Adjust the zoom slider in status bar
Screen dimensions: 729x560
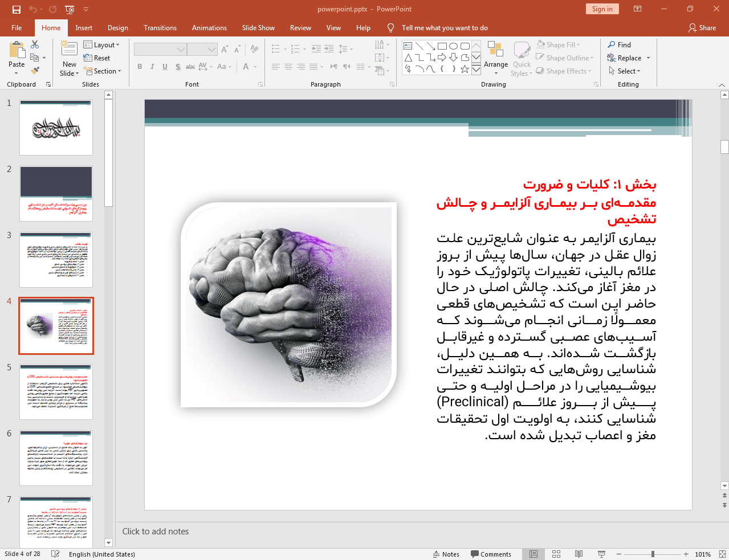click(x=653, y=554)
